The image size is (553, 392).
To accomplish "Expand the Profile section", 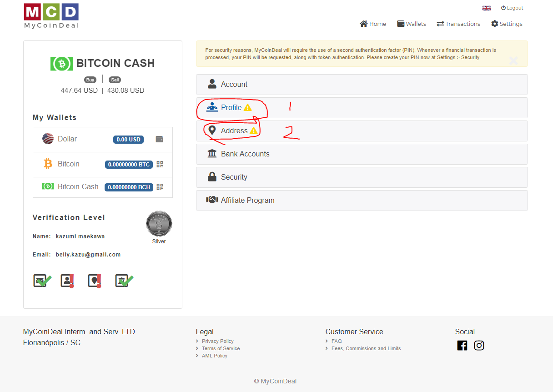I will point(362,108).
